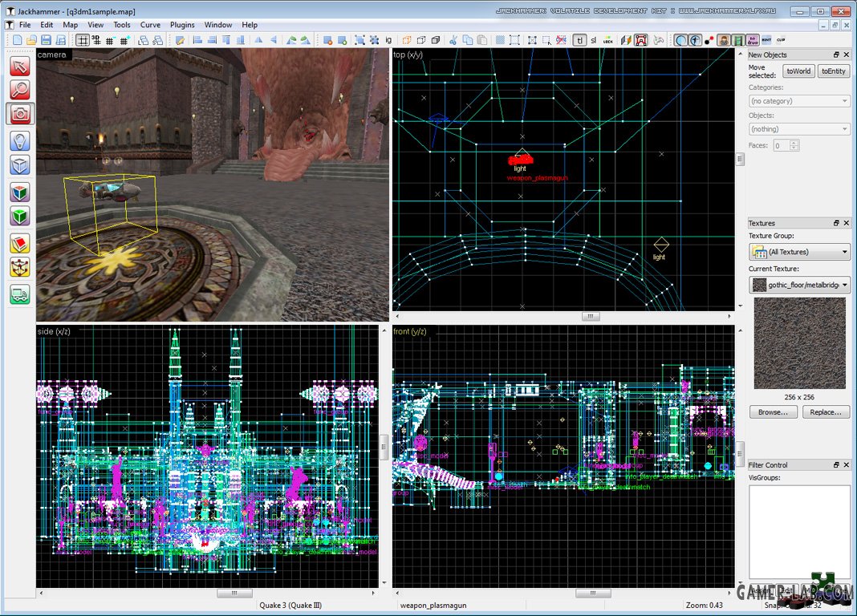Open the View menu

click(95, 25)
